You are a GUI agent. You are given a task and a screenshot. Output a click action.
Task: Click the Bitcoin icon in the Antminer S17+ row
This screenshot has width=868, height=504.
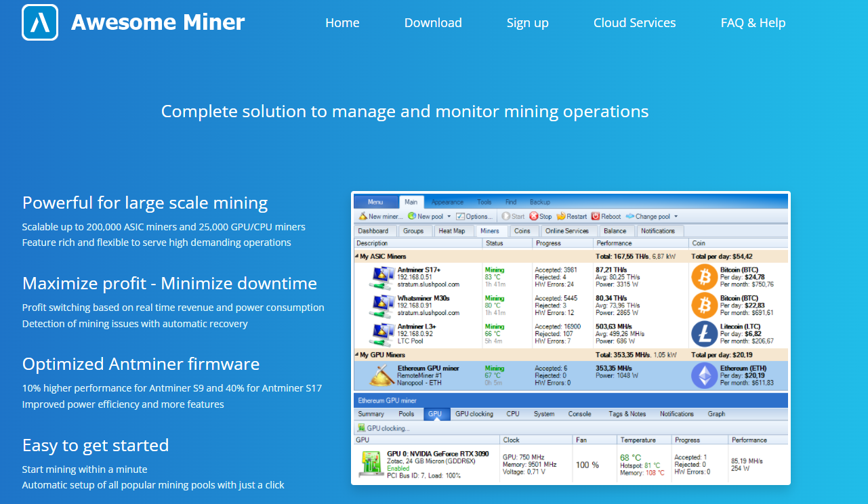pyautogui.click(x=705, y=276)
